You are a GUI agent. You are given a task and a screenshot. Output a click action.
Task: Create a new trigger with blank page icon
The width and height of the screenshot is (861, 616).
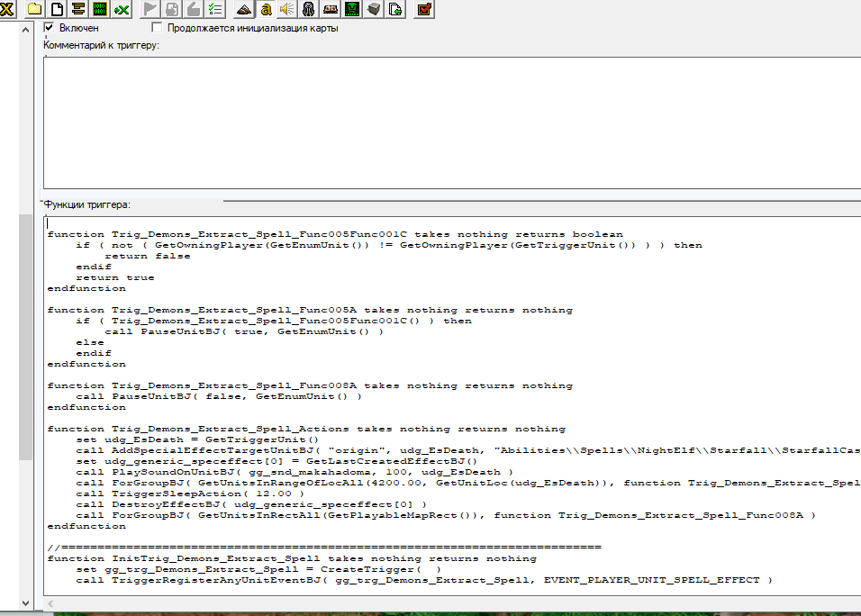click(57, 9)
